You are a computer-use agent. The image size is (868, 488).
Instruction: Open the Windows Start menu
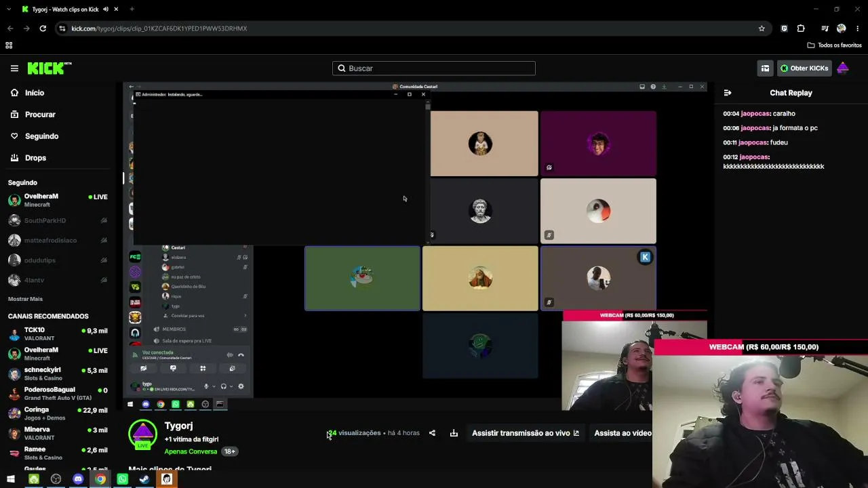click(11, 479)
